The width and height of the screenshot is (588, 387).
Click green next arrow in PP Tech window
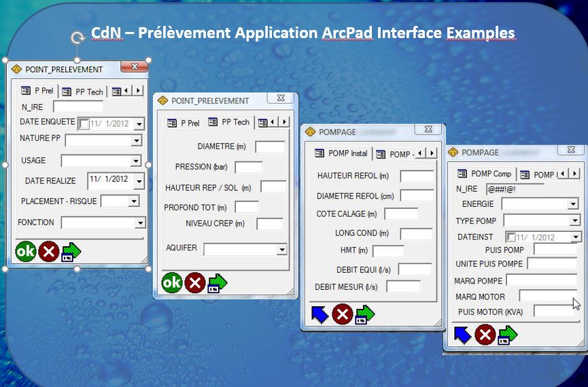[x=218, y=283]
